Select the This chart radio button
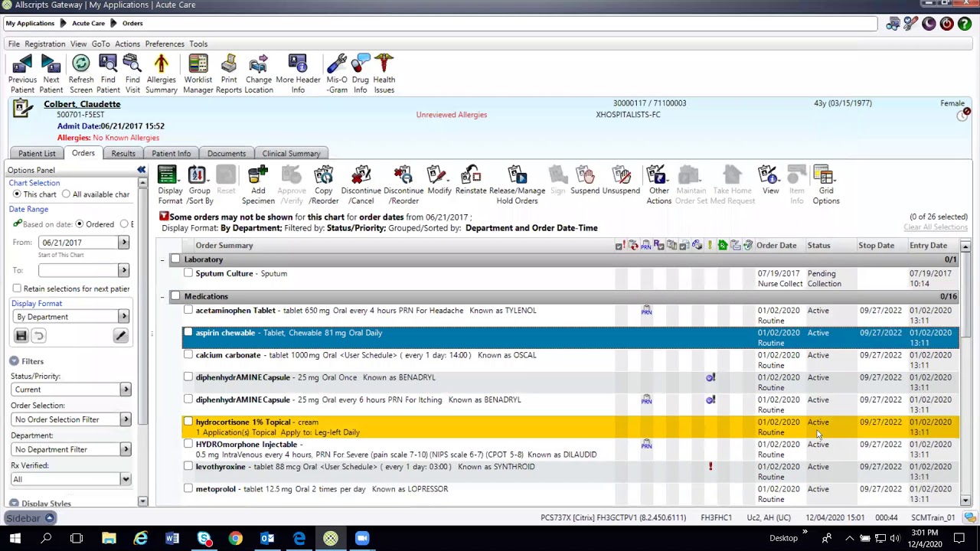The width and height of the screenshot is (980, 551). (17, 194)
